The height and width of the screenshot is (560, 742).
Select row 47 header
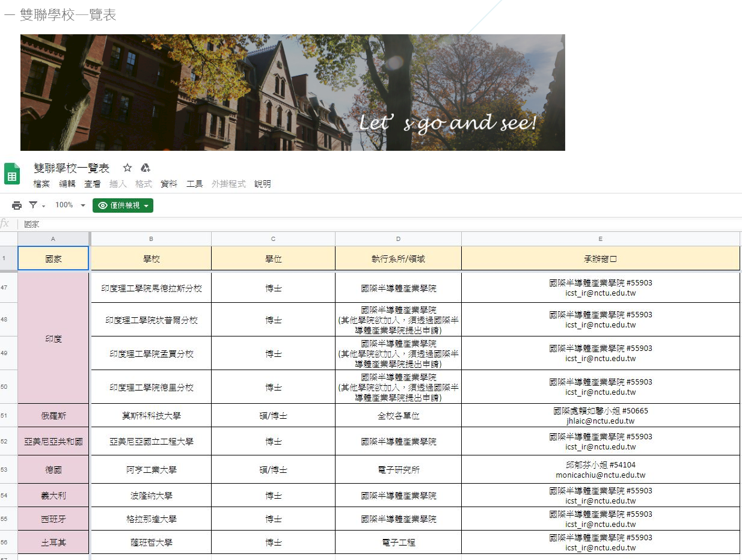8,288
